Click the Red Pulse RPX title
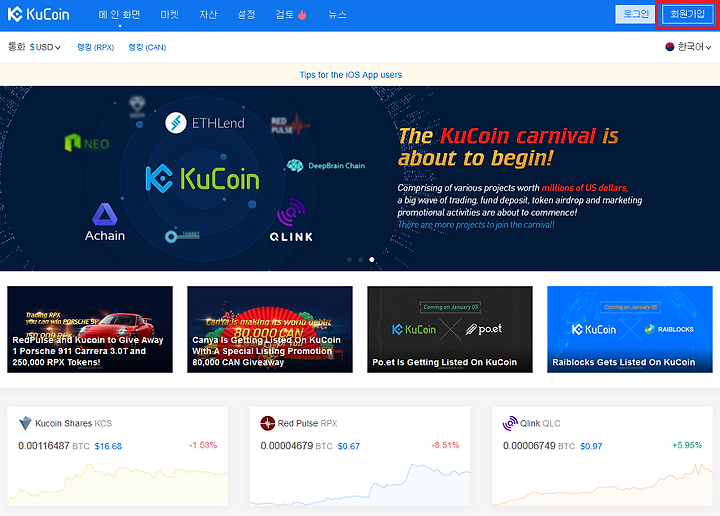 click(307, 423)
